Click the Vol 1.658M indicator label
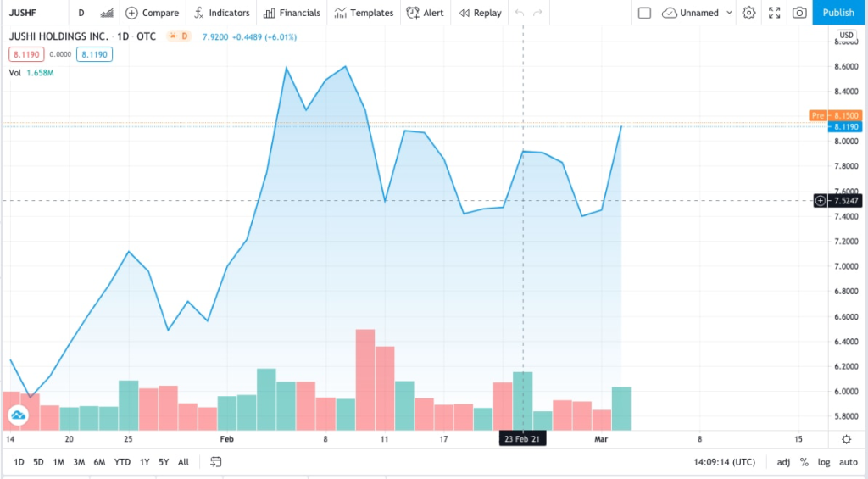Screen dimensions: 868x479 [x=31, y=73]
